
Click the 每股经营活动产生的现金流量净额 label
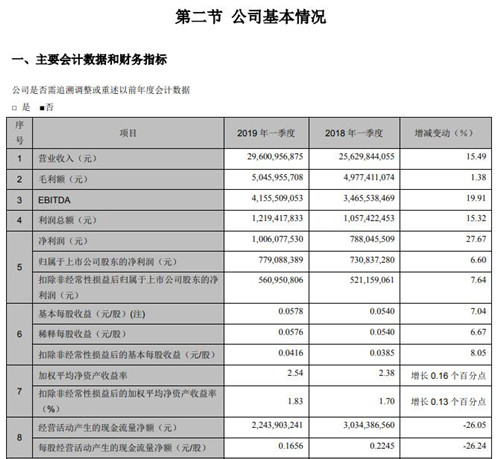coord(122,448)
